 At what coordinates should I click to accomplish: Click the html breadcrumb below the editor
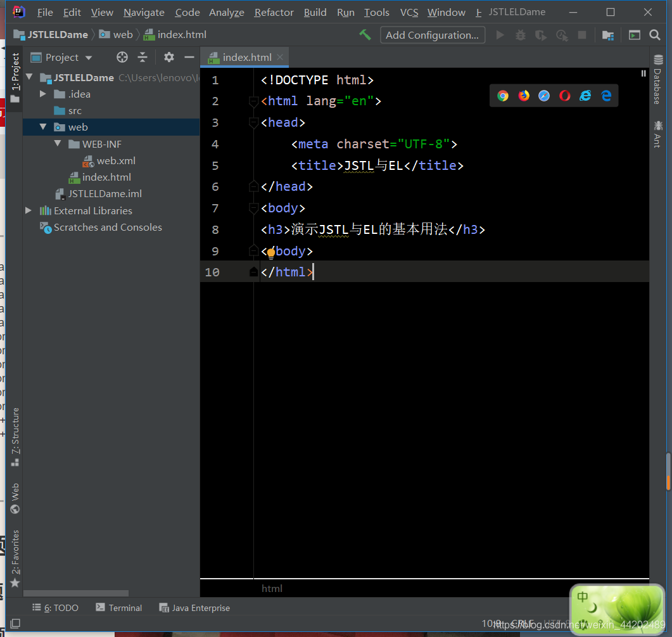click(x=272, y=589)
